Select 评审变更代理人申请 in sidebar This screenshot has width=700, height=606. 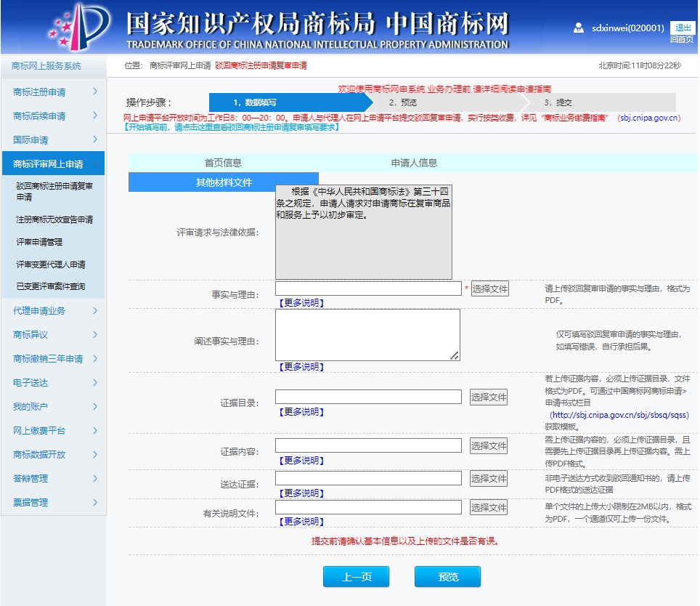[50, 264]
